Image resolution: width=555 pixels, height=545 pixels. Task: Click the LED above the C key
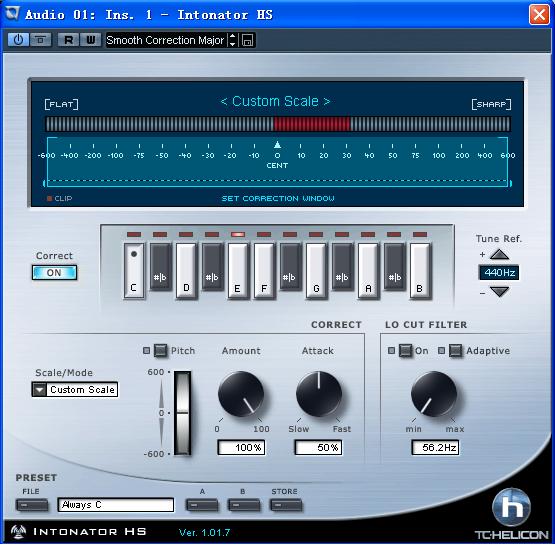(x=134, y=234)
